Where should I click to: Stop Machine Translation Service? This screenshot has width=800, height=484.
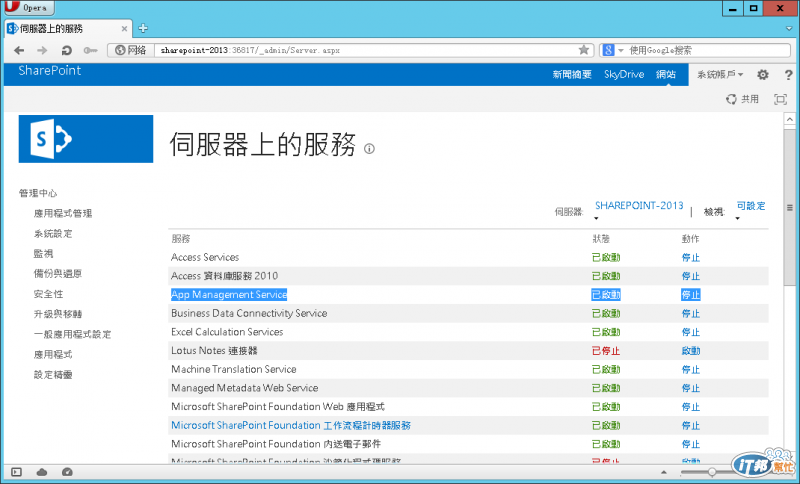pos(691,369)
